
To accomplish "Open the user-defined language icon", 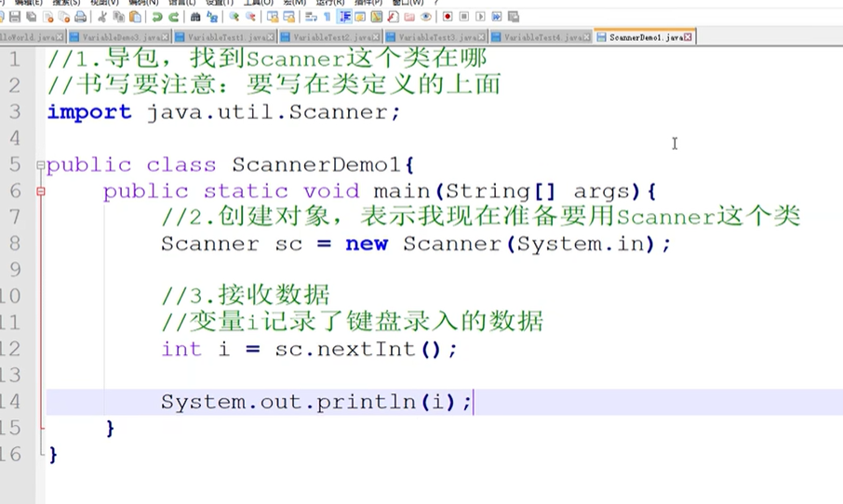I will tap(360, 17).
